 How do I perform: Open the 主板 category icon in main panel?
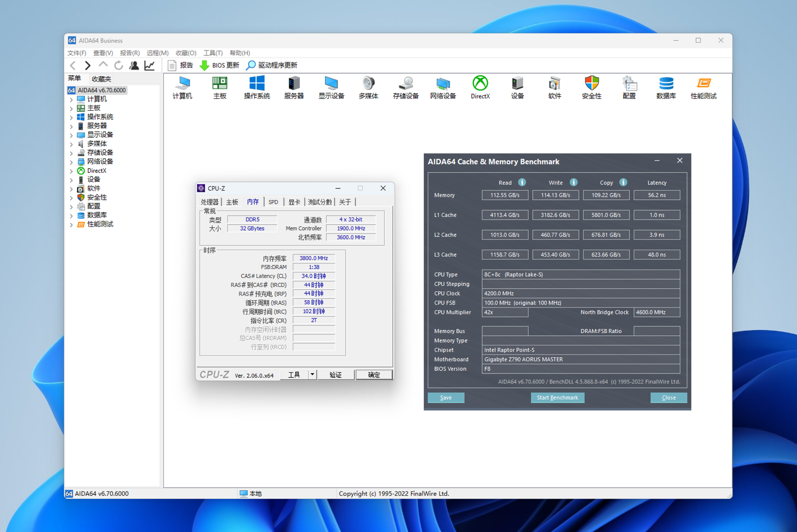click(x=220, y=88)
